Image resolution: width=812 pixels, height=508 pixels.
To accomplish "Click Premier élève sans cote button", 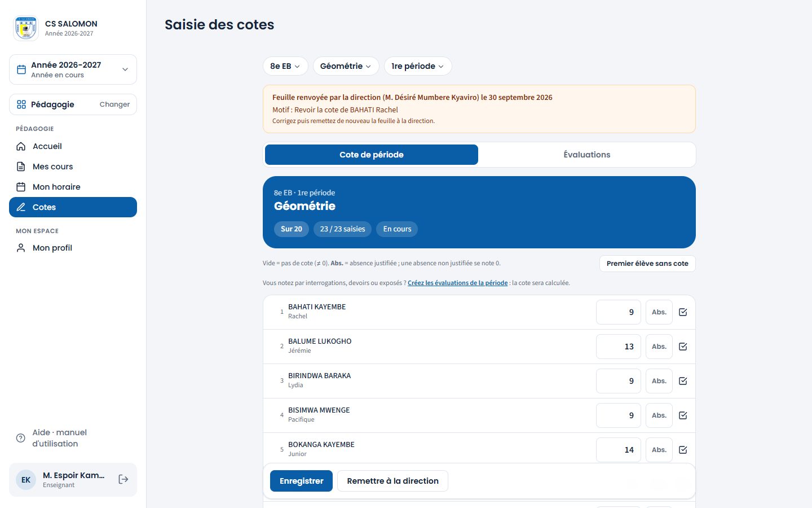I will (647, 264).
